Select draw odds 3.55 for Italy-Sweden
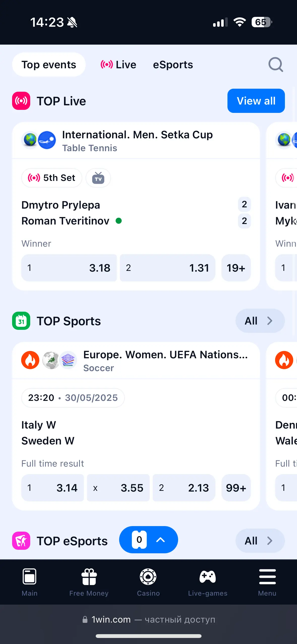Screen dimensions: 297x644 118,488
